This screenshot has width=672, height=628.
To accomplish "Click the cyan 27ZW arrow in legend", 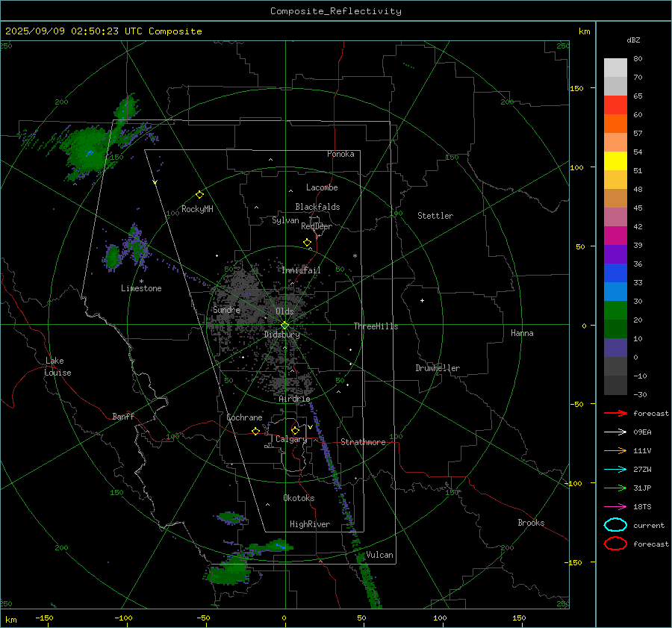I will (x=615, y=470).
